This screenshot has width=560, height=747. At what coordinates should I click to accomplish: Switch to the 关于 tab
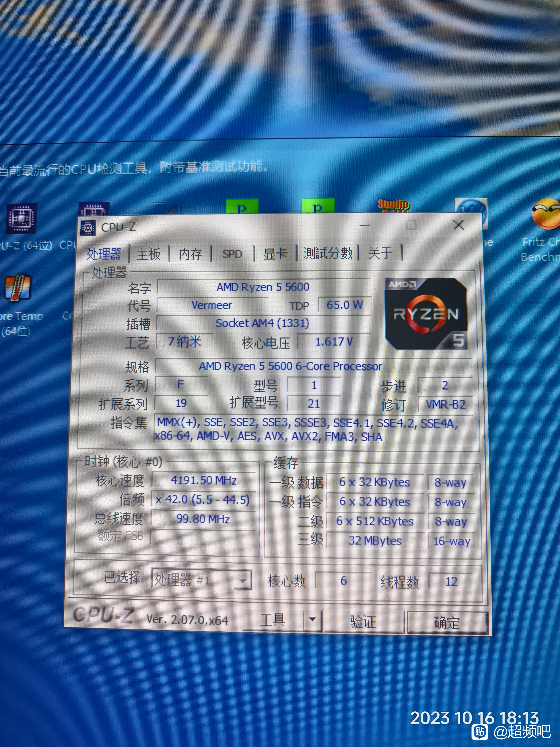point(380,253)
